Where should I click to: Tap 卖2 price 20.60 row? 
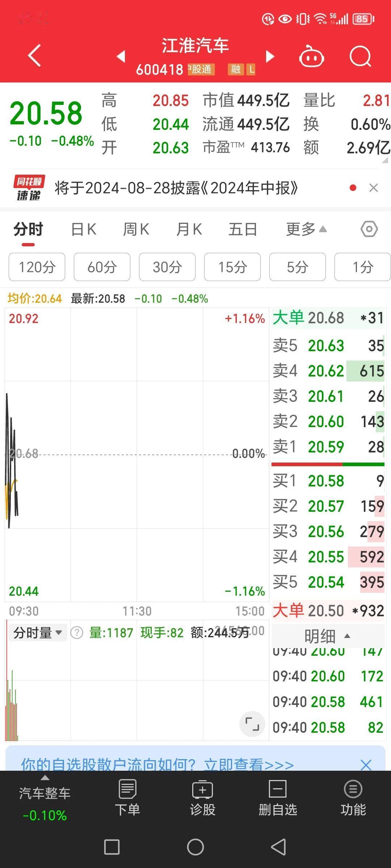tap(328, 421)
